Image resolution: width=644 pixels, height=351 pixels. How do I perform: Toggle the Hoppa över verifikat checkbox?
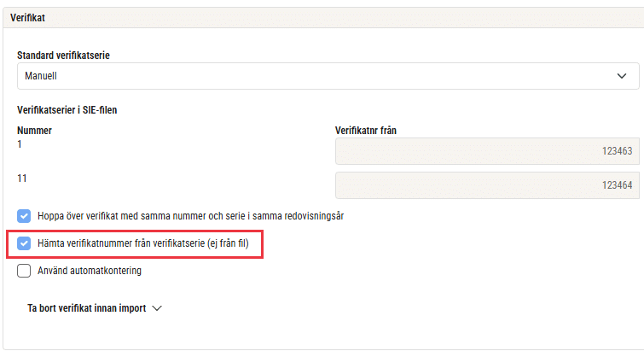coord(24,216)
